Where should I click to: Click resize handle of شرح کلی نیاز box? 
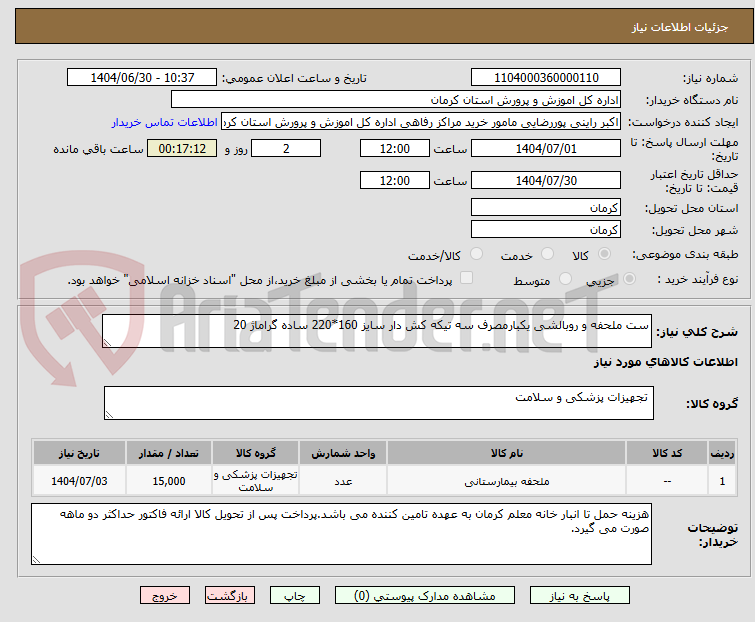point(107,342)
